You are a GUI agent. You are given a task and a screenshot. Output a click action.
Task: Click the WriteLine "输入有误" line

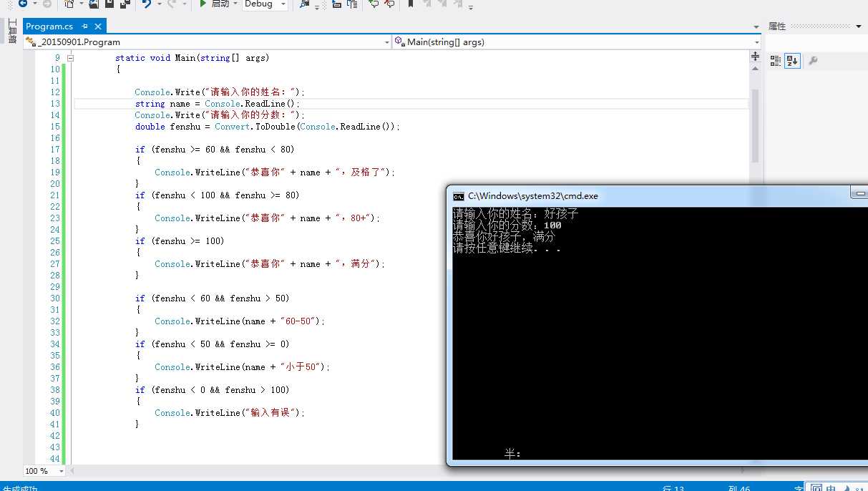(x=230, y=413)
